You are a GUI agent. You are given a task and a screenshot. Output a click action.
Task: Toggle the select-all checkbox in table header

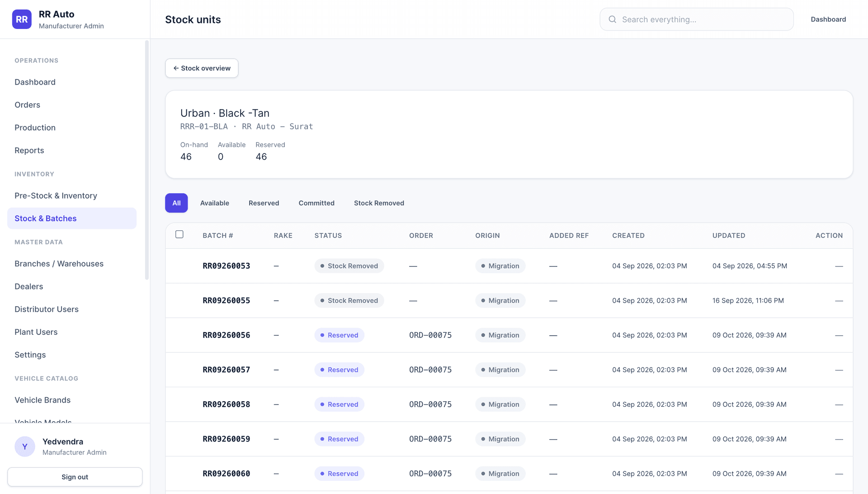(179, 234)
